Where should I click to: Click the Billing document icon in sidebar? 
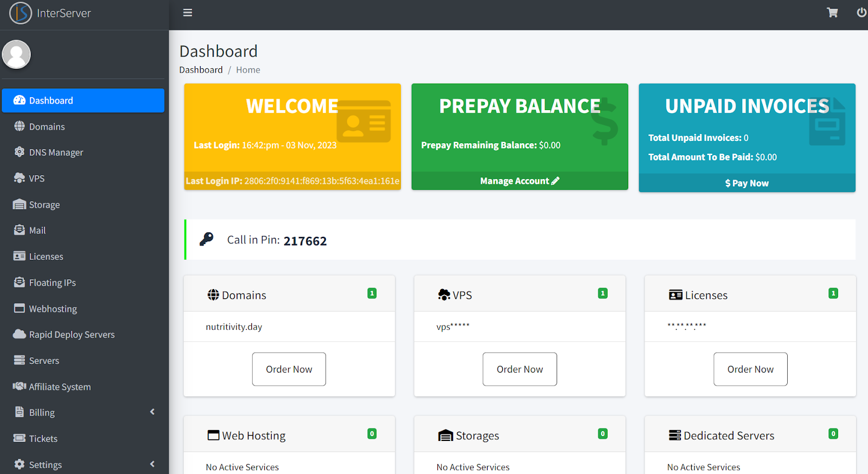pyautogui.click(x=20, y=412)
